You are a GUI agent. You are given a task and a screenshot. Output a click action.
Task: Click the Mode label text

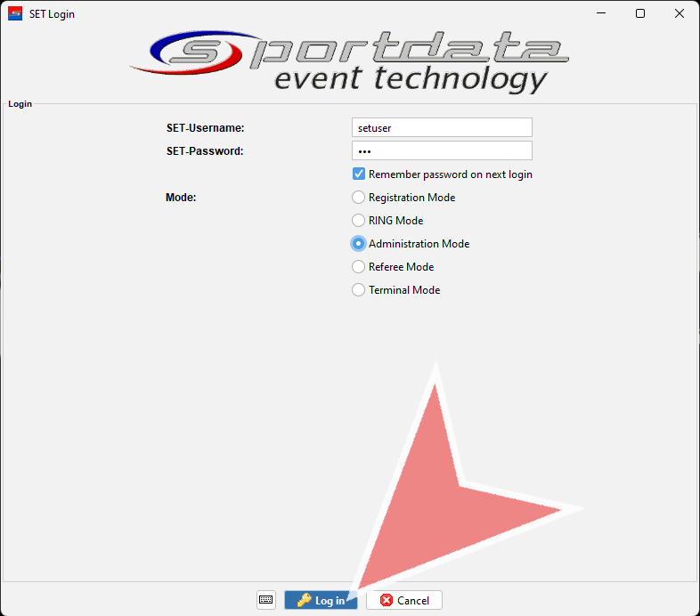click(181, 198)
